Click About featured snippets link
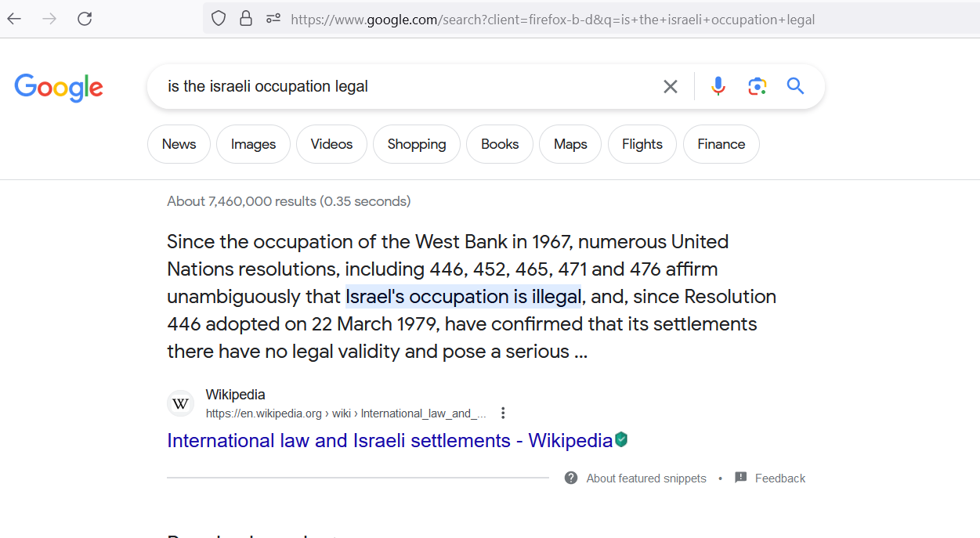Viewport: 980px width, 538px height. [646, 478]
